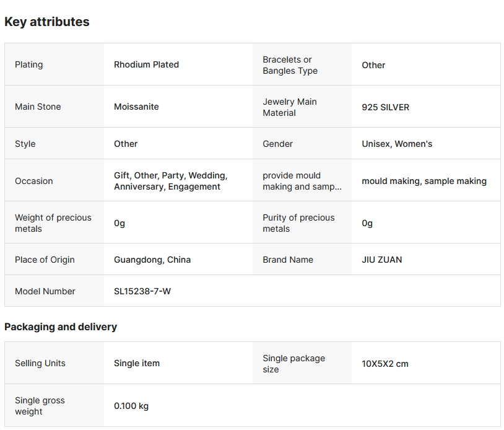Click the model number SL15238-7-W

tap(142, 291)
